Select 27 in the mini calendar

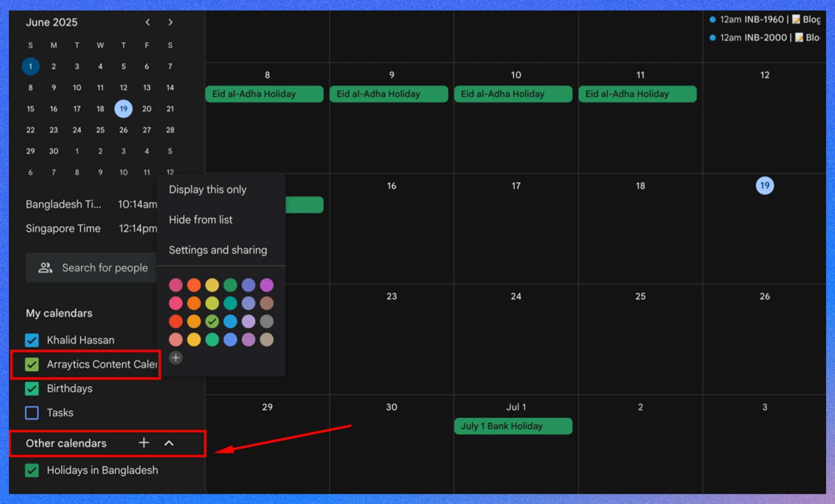[x=147, y=130]
